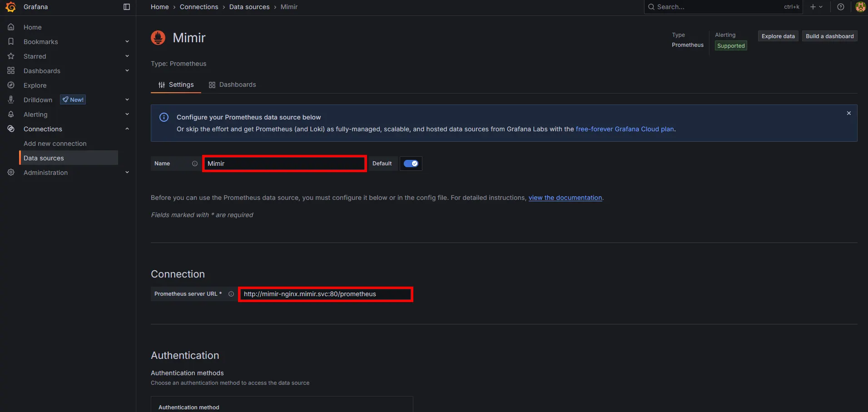Switch to the Settings tab
This screenshot has width=868, height=412.
click(176, 85)
